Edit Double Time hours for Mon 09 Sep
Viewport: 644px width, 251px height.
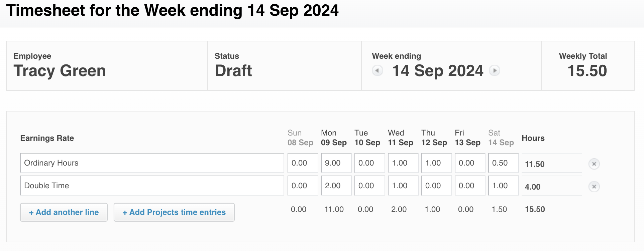pos(336,186)
